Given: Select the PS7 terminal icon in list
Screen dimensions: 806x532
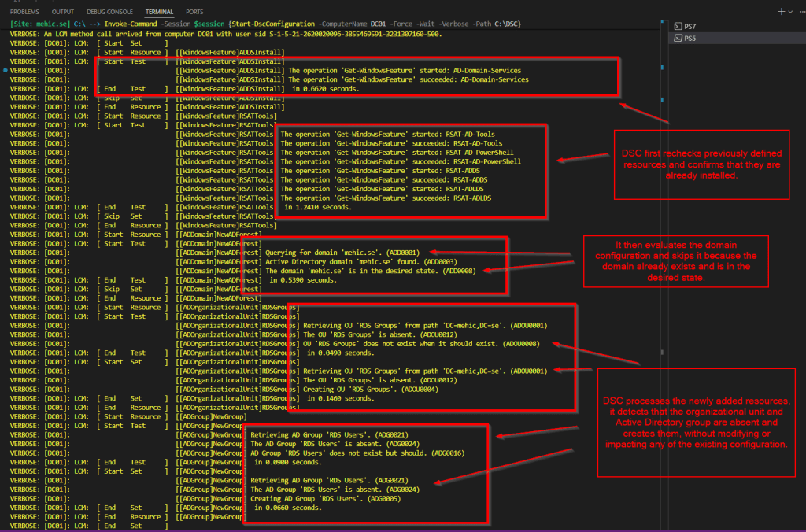Looking at the screenshot, I should [x=677, y=27].
